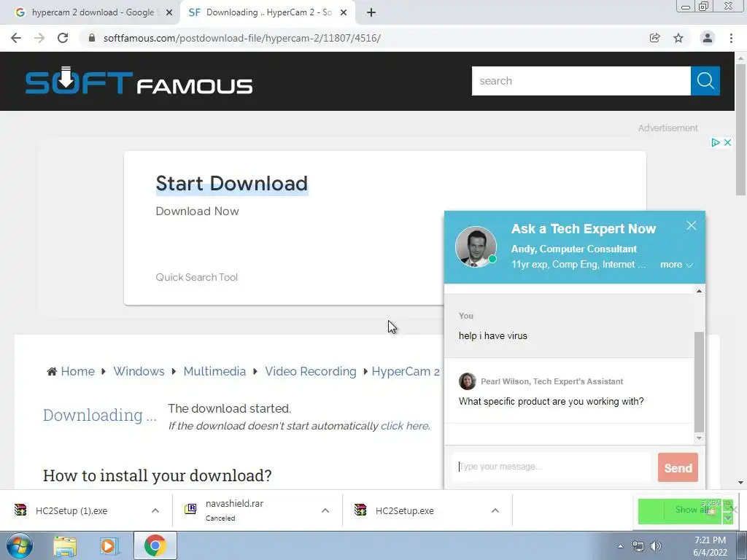Screen dimensions: 747x560
Task: Bookmark this page with the star icon
Action: [678, 38]
